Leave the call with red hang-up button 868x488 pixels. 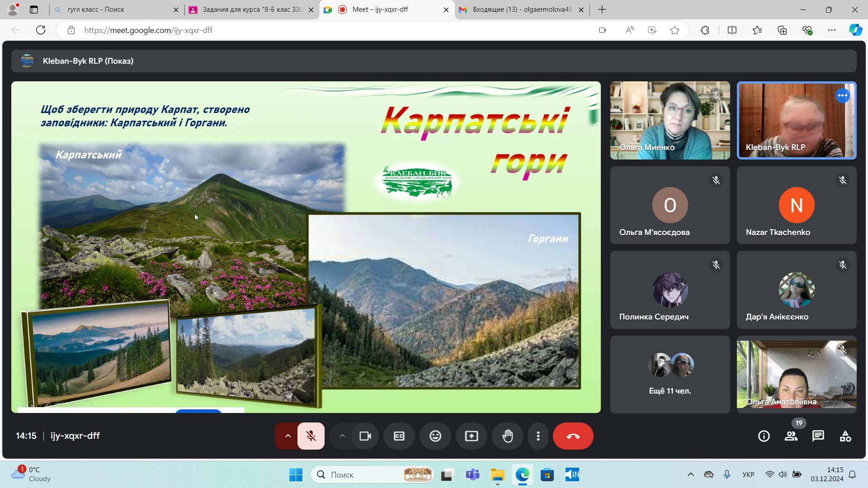point(573,436)
